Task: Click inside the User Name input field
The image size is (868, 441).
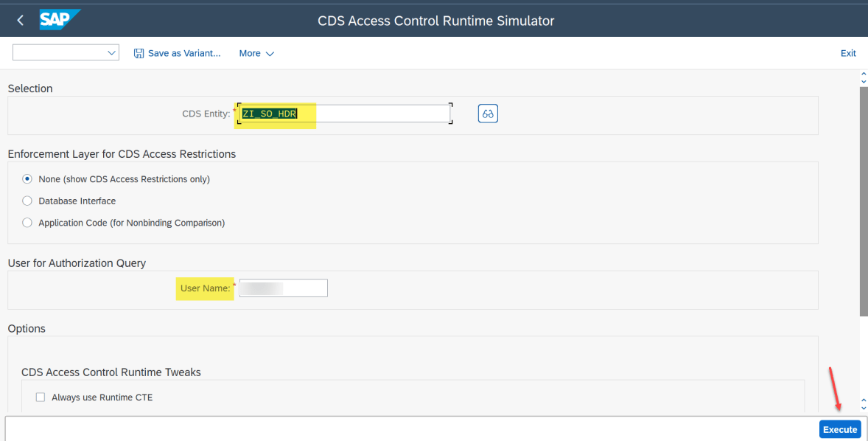Action: coord(283,288)
